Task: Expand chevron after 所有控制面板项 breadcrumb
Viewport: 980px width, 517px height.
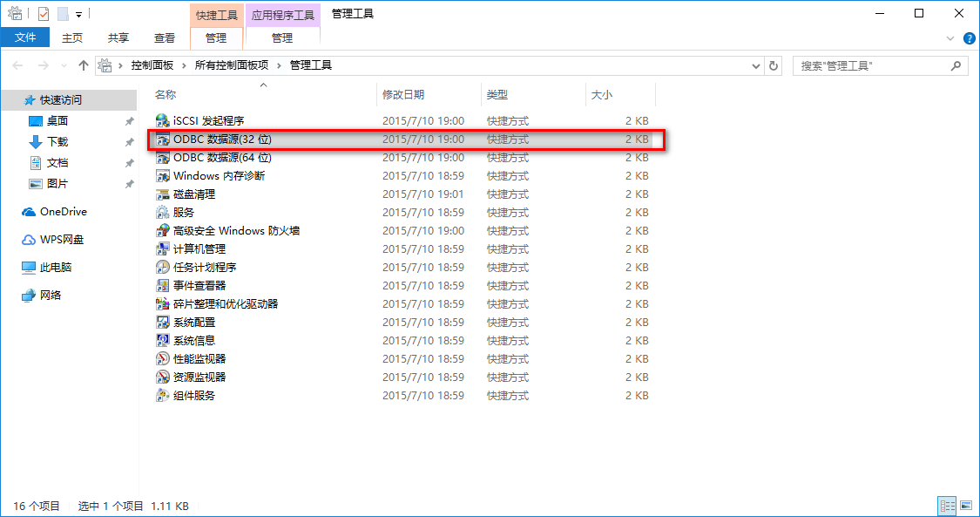Action: (280, 65)
